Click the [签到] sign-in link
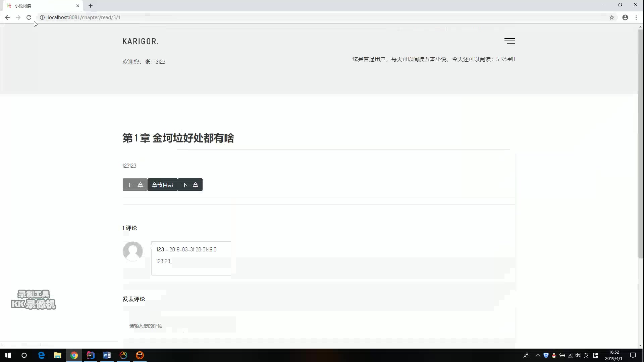The width and height of the screenshot is (644, 362). point(507,59)
